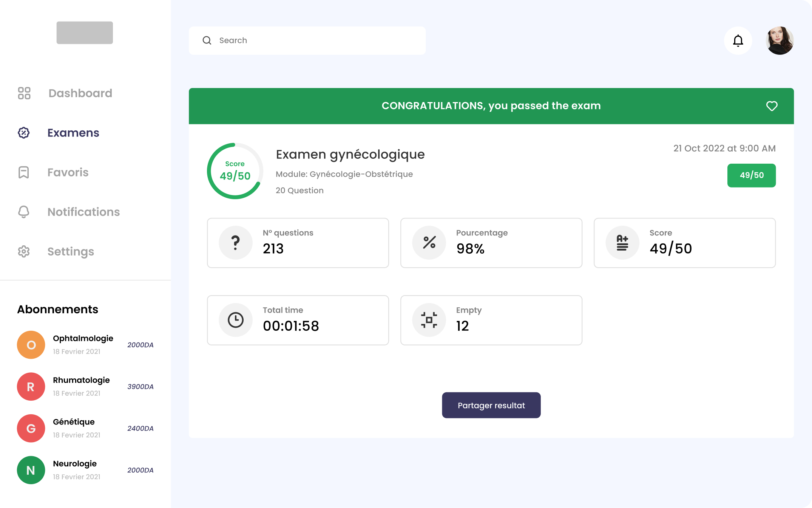Image resolution: width=812 pixels, height=508 pixels.
Task: Click the percent icon in Pourcentage card
Action: (x=429, y=243)
